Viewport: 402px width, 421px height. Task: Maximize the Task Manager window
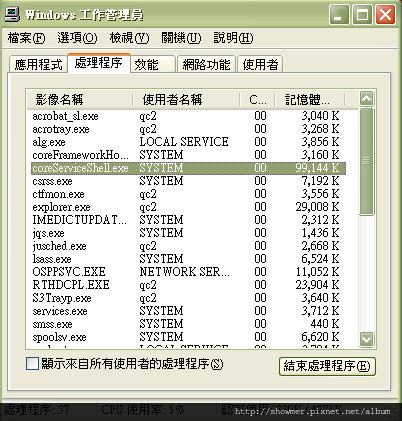[362, 14]
